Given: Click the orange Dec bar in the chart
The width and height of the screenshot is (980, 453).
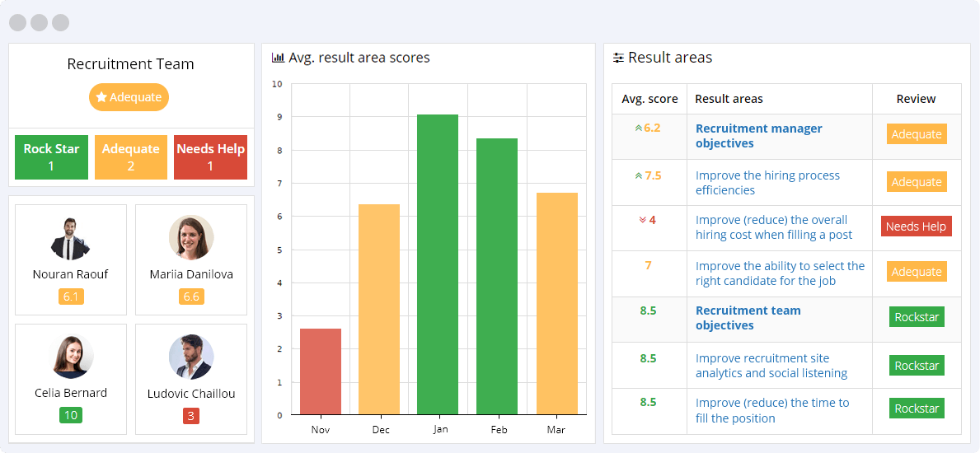Looking at the screenshot, I should [379, 310].
